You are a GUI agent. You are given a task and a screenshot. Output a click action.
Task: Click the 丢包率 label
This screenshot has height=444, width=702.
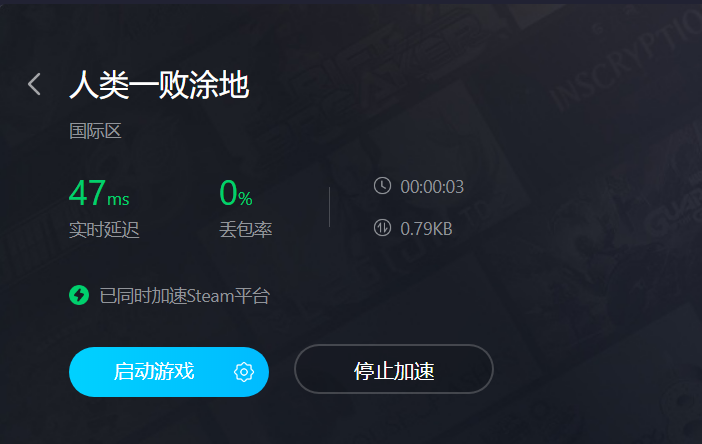tap(246, 230)
